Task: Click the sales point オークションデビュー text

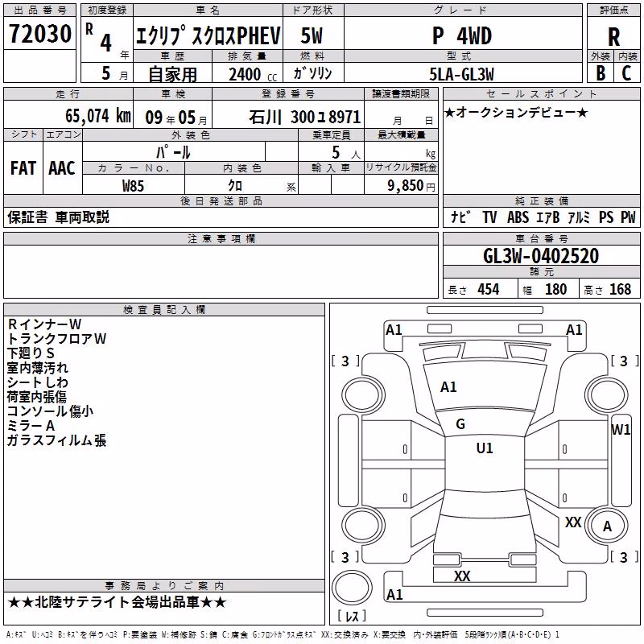Action: tap(516, 112)
